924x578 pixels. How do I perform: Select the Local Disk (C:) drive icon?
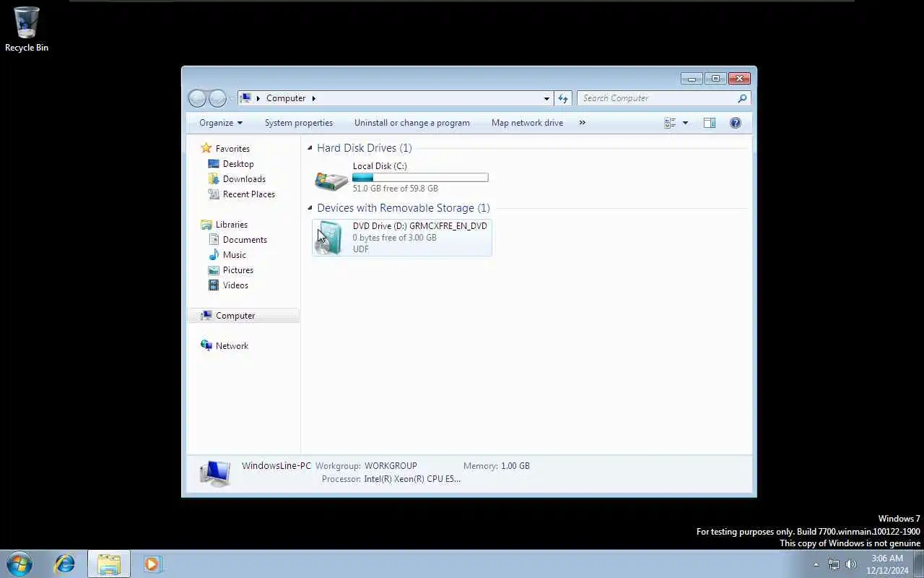click(331, 179)
